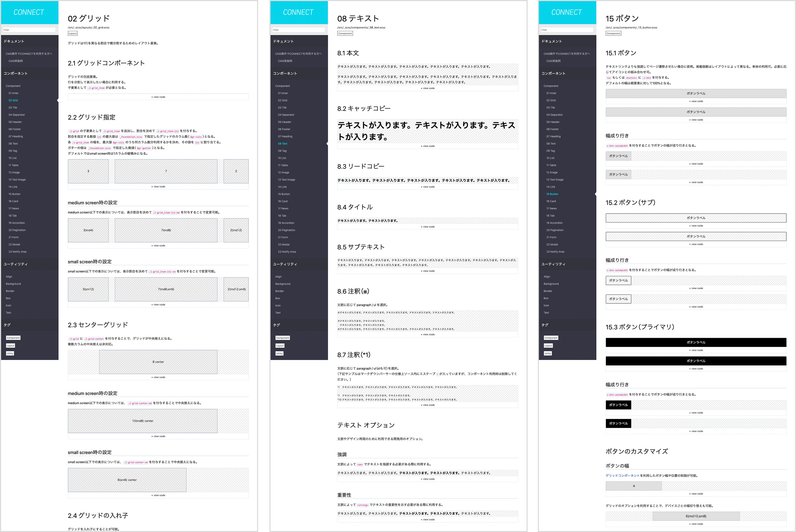Expand view code under 8.7 注釈(*1)
796x532 pixels.
click(x=428, y=405)
